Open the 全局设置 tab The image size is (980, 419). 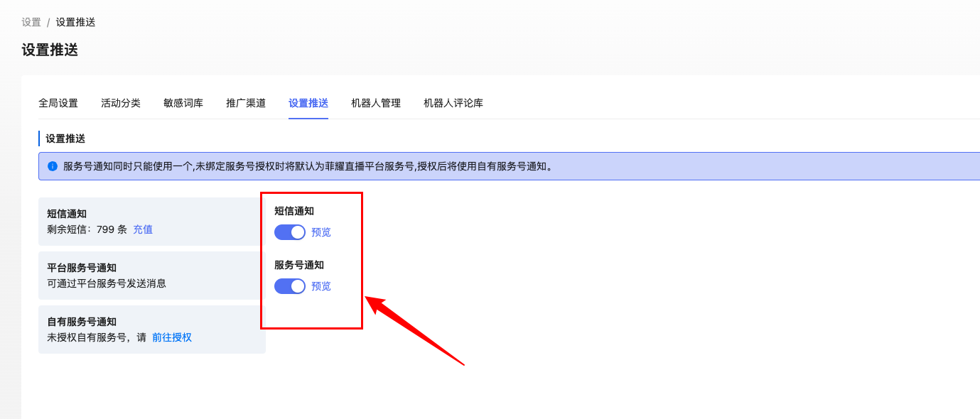(58, 103)
